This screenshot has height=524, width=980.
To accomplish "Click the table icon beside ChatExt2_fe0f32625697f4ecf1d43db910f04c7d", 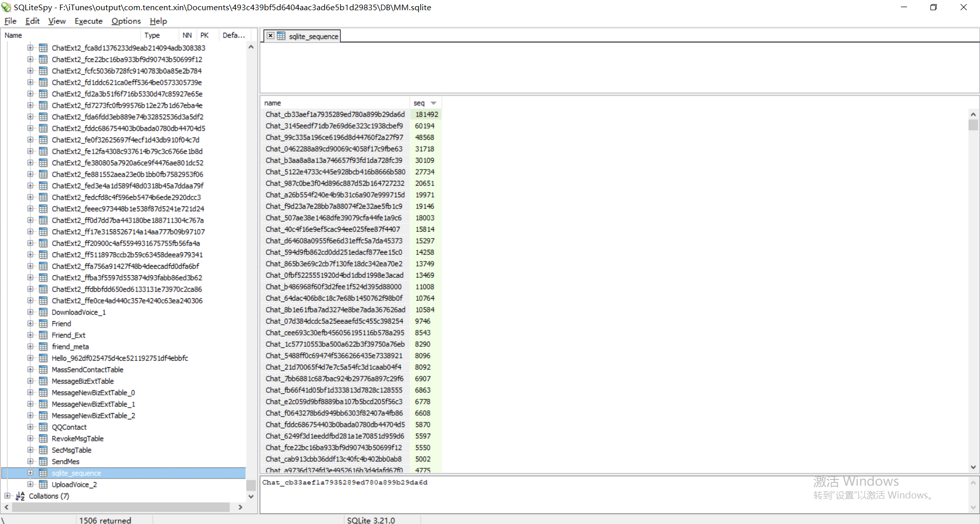I will [x=43, y=139].
